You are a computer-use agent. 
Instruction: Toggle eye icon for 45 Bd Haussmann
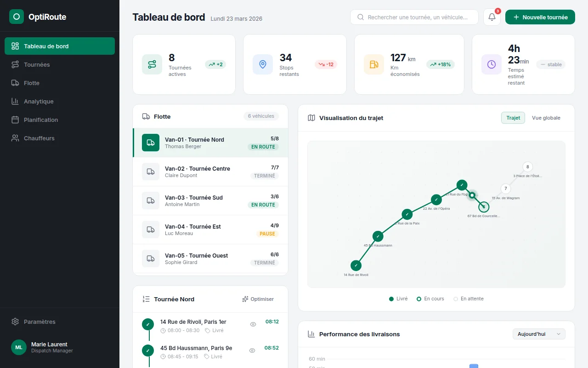[252, 351]
